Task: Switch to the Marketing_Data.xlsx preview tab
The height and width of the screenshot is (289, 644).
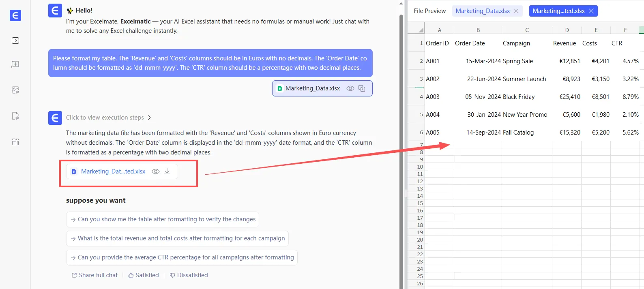Action: click(483, 11)
